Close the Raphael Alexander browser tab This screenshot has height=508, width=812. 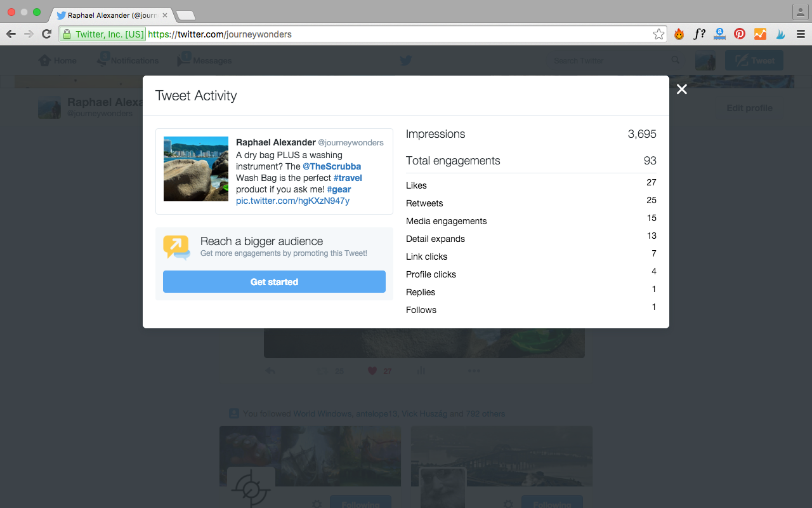click(165, 15)
